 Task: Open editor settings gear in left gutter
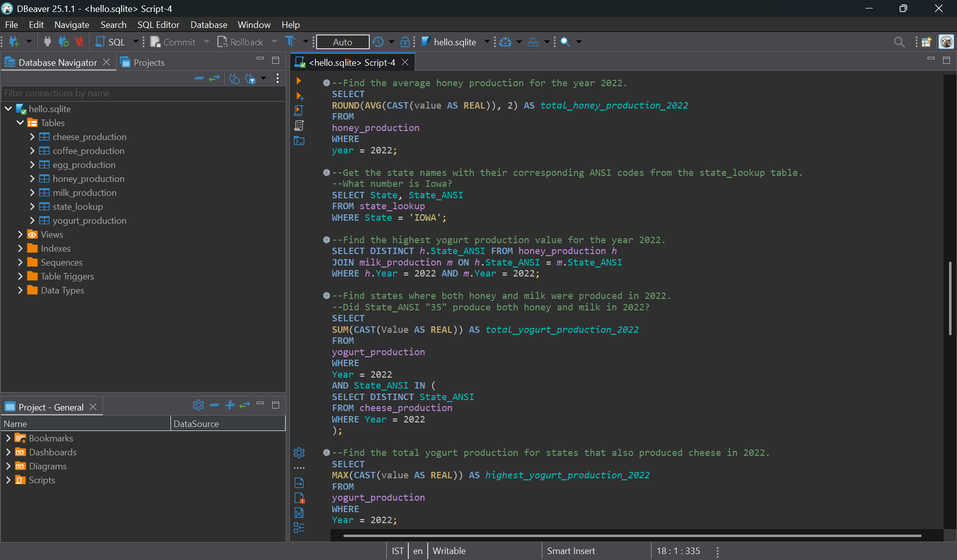299,453
